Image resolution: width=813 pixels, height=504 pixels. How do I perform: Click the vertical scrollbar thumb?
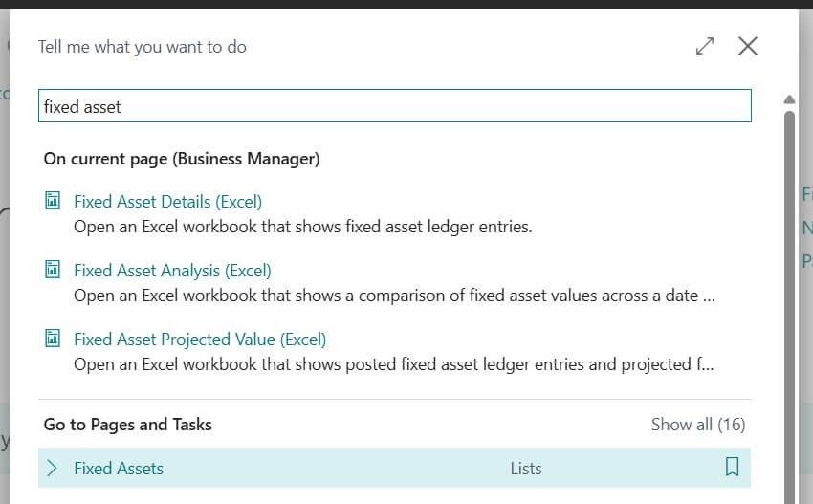tap(789, 287)
